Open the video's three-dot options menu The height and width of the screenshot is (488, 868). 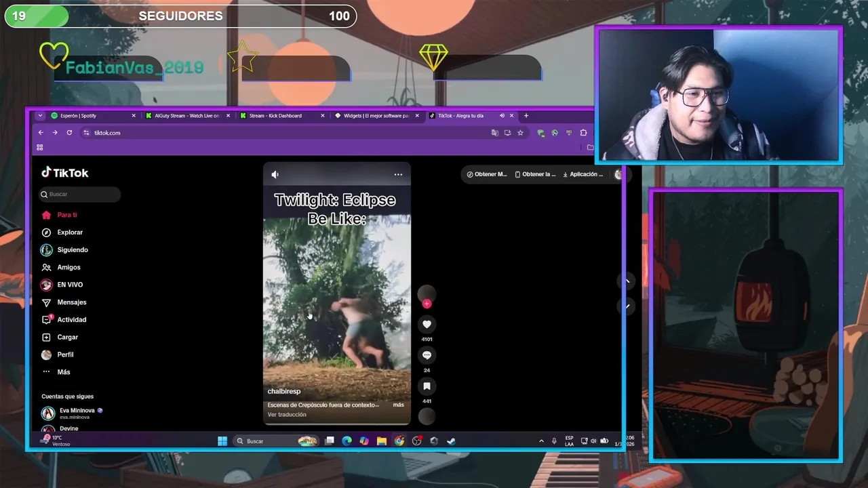click(398, 174)
